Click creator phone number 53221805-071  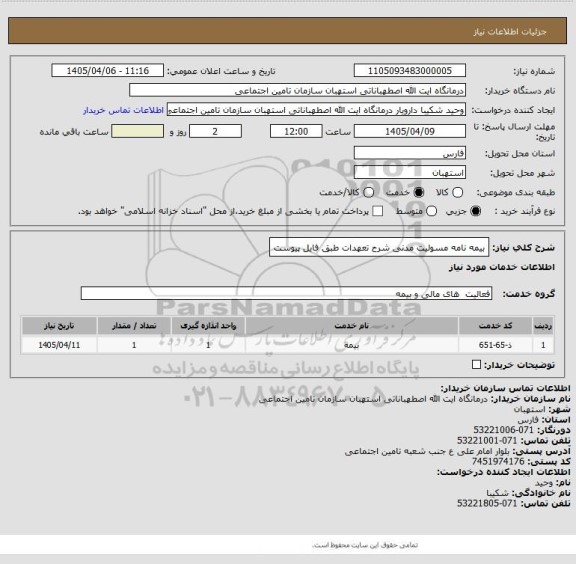(x=487, y=503)
